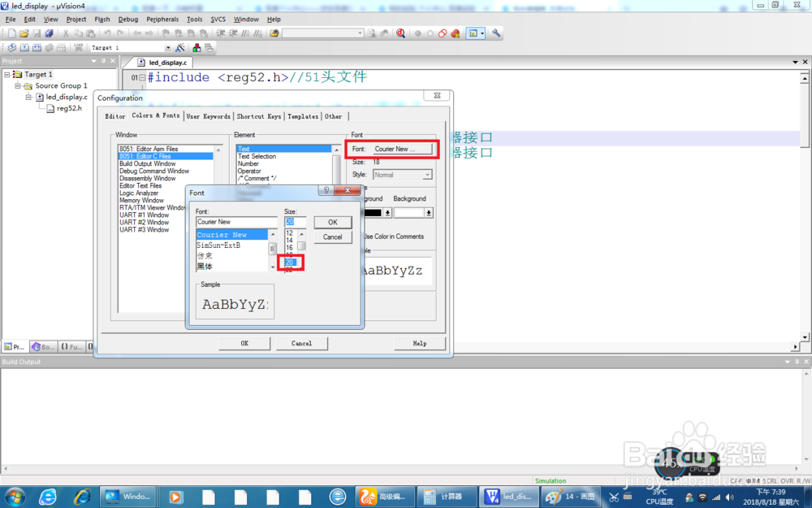Open the window layout toolbar dropdown
812x508 pixels.
[482, 33]
